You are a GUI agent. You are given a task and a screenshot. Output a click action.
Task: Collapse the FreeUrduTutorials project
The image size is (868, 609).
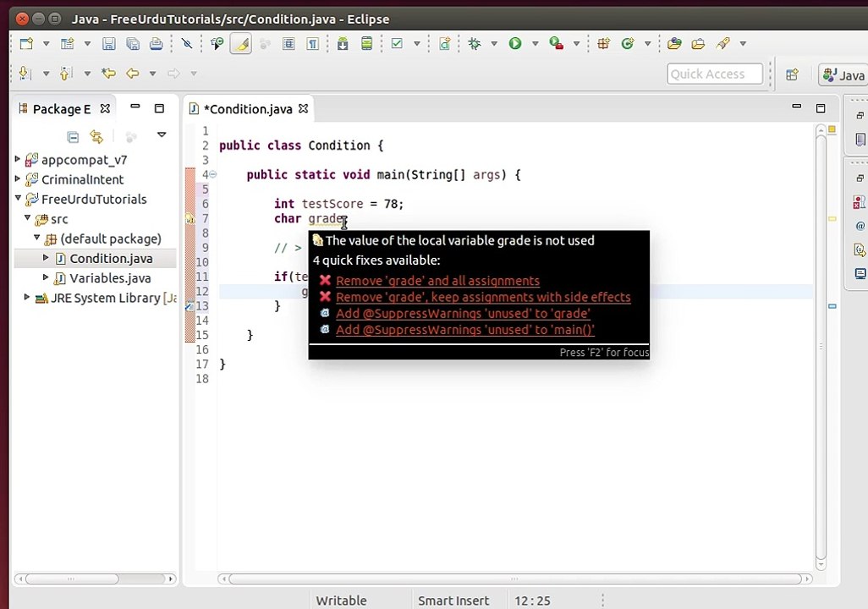18,198
